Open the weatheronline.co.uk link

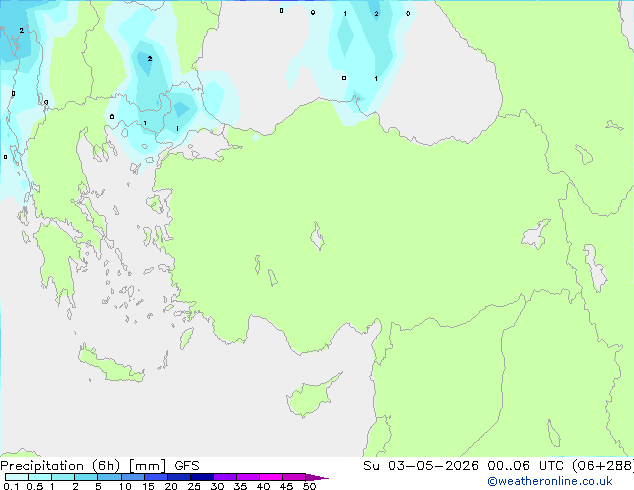click(x=550, y=481)
